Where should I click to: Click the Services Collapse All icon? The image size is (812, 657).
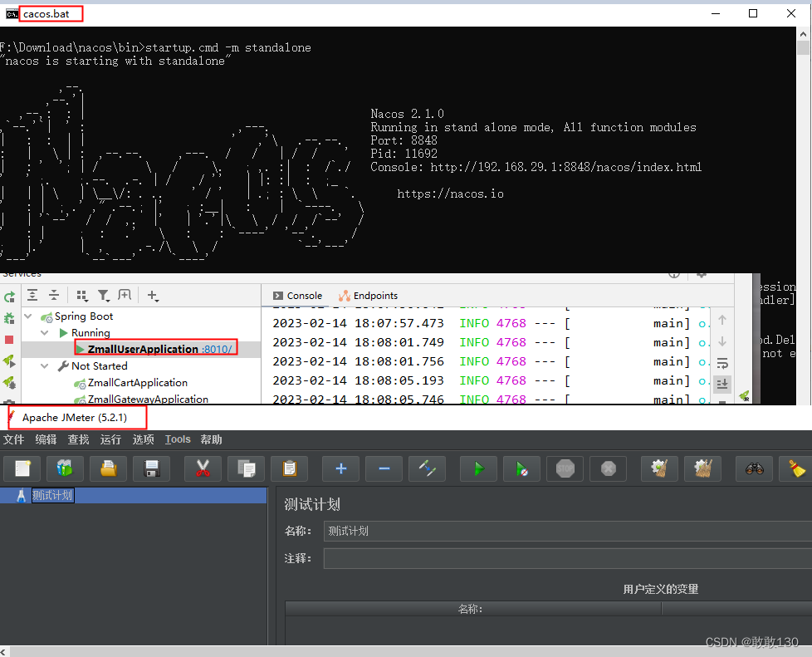pos(54,296)
